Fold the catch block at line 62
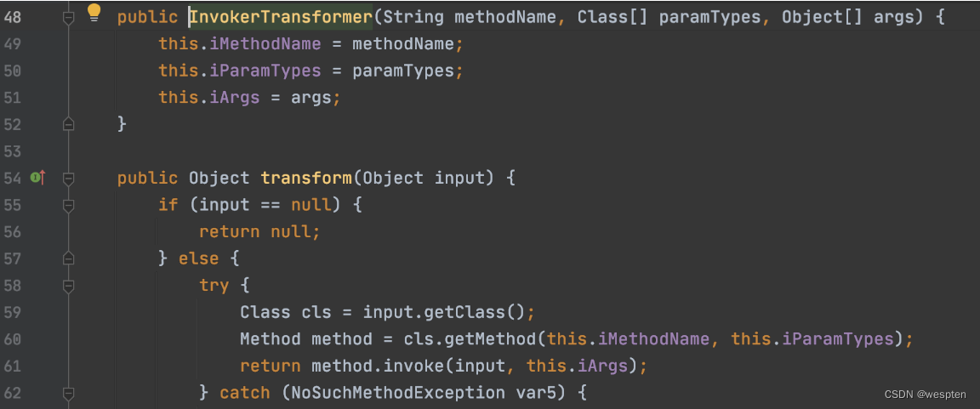 pyautogui.click(x=69, y=393)
